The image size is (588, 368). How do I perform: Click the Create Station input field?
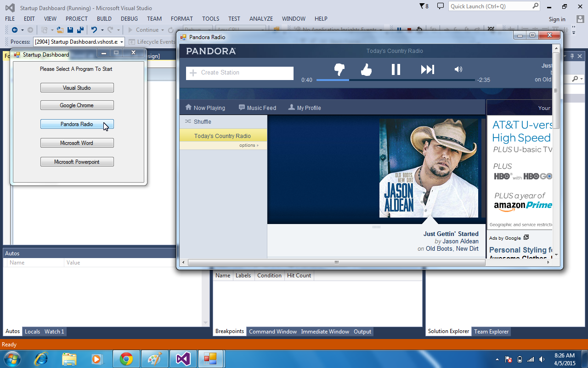pyautogui.click(x=240, y=73)
